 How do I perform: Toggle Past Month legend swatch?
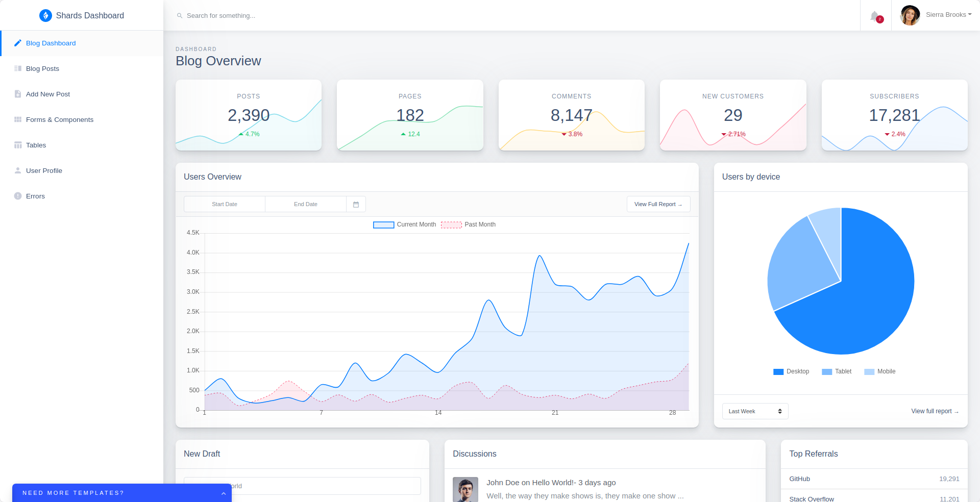(451, 224)
